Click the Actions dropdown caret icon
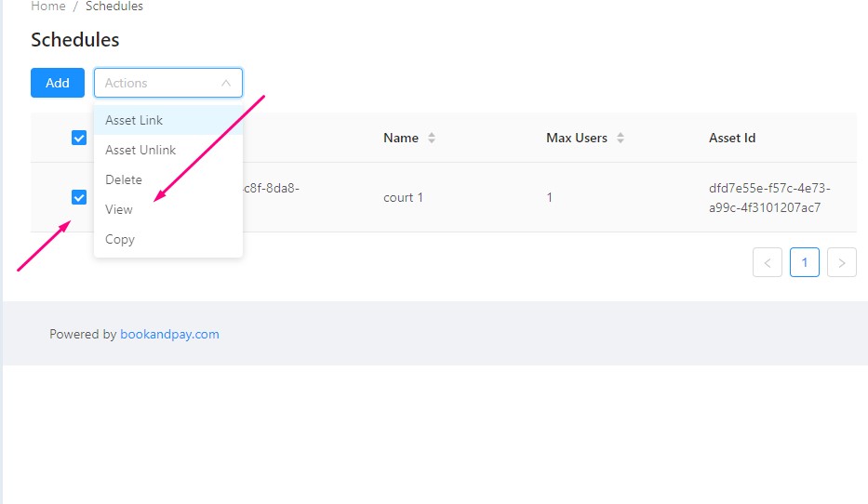Viewport: 868px width, 504px height. point(226,83)
